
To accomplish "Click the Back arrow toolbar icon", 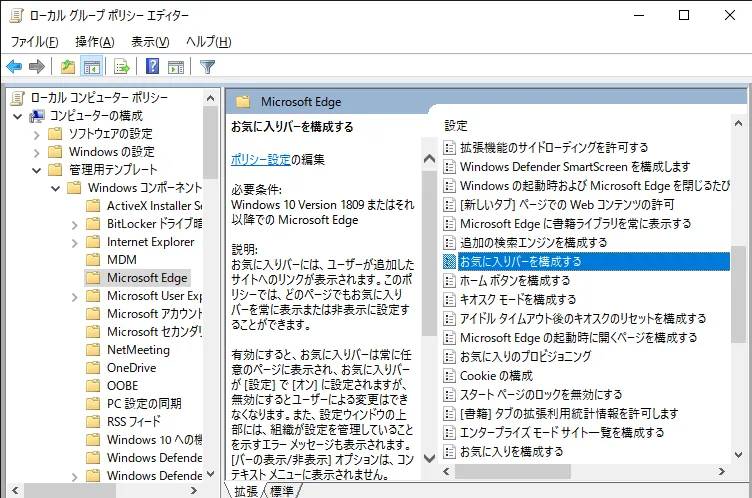I will [14, 66].
